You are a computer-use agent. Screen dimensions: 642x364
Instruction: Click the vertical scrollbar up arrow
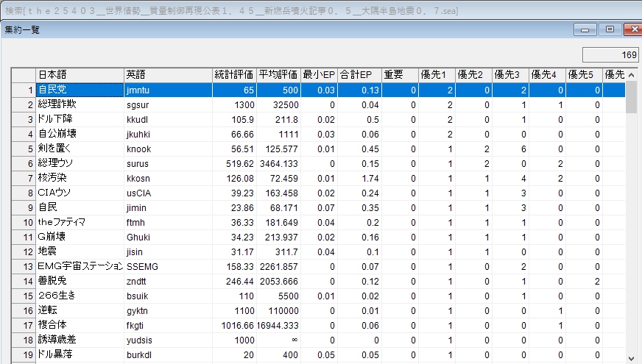632,74
